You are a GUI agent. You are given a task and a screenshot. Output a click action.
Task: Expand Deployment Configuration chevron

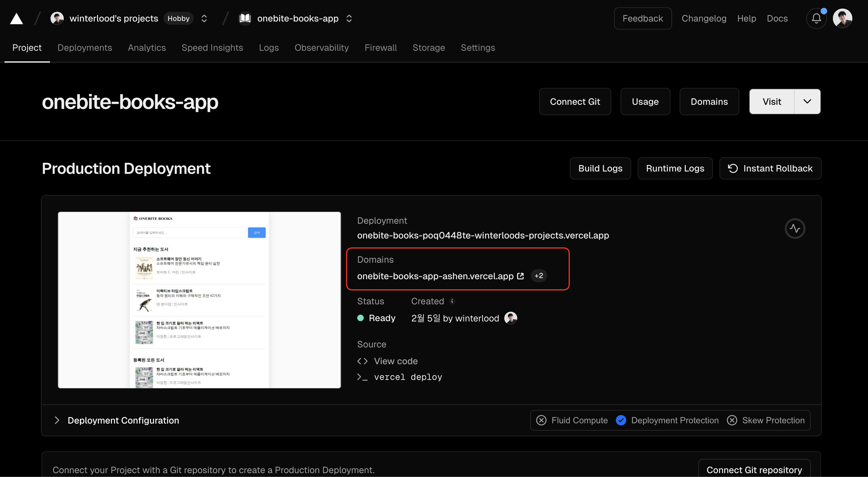57,420
